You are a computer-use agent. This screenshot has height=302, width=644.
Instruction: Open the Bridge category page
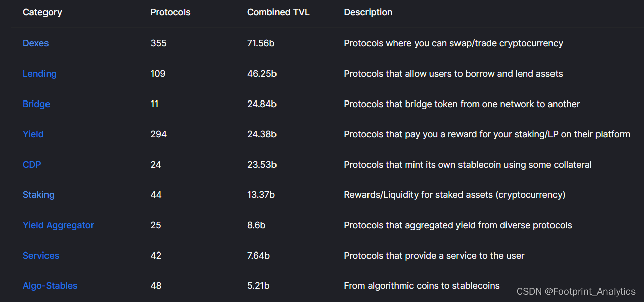point(36,104)
